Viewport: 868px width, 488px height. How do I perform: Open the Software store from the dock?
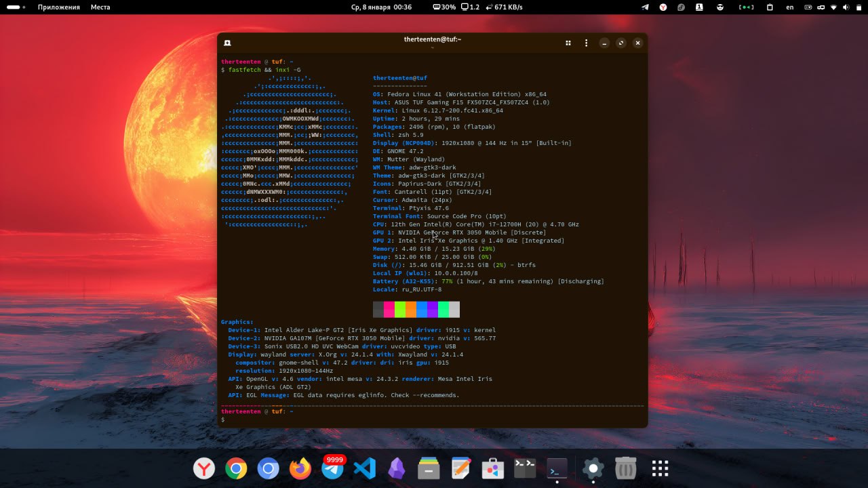tap(493, 468)
